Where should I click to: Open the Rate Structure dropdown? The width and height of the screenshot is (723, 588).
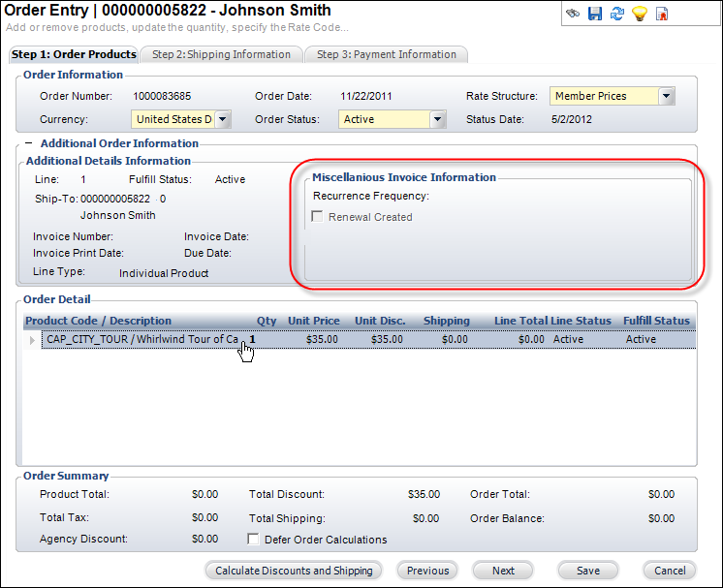pyautogui.click(x=666, y=96)
